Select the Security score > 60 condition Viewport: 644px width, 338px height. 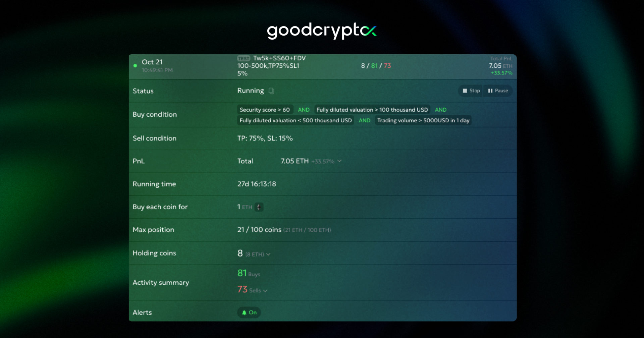pyautogui.click(x=265, y=110)
